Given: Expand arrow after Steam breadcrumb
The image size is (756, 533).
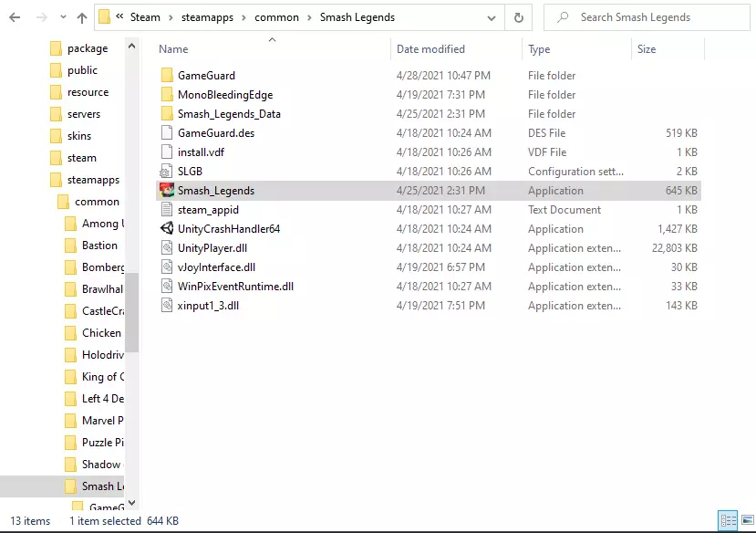Looking at the screenshot, I should 171,18.
